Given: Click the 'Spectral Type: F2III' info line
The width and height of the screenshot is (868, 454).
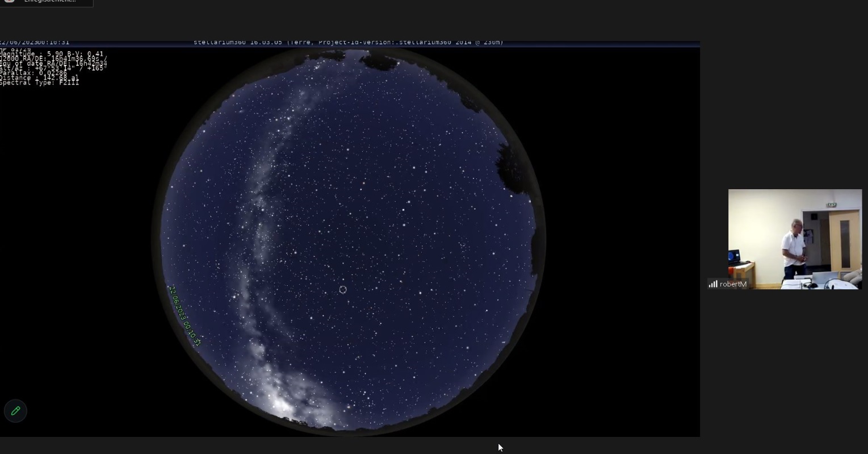Looking at the screenshot, I should 39,83.
